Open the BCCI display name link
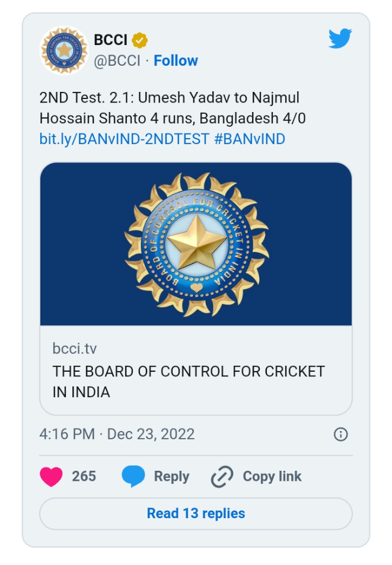This screenshot has height=565, width=392. coord(110,40)
